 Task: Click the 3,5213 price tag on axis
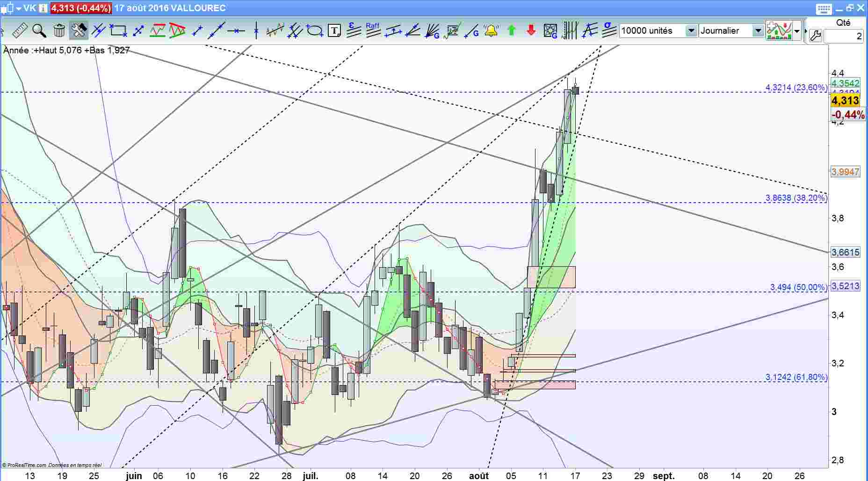(x=845, y=286)
